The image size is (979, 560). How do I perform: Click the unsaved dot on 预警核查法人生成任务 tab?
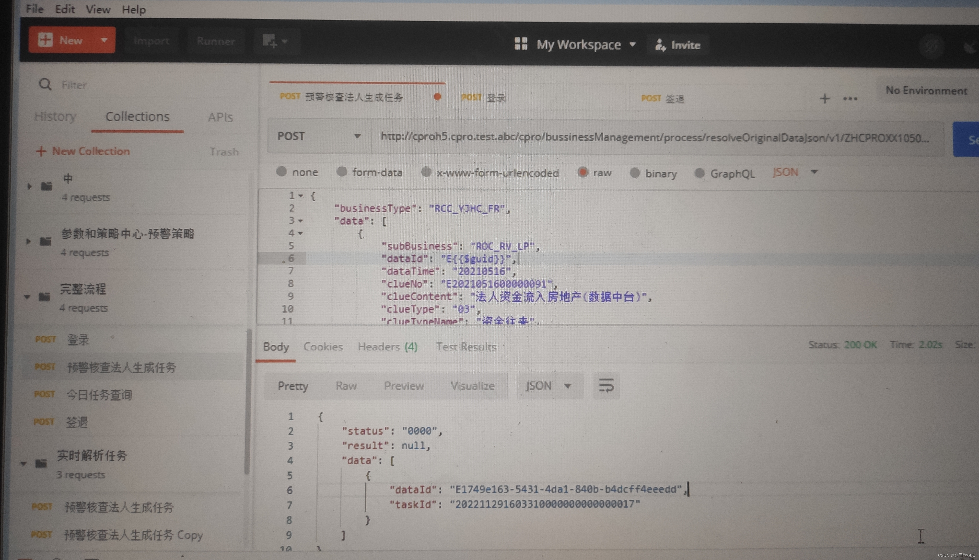[x=437, y=97]
